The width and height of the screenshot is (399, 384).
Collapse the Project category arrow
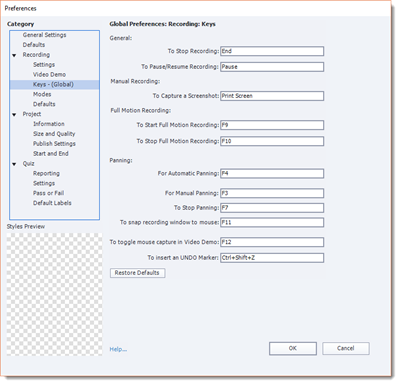pos(14,115)
